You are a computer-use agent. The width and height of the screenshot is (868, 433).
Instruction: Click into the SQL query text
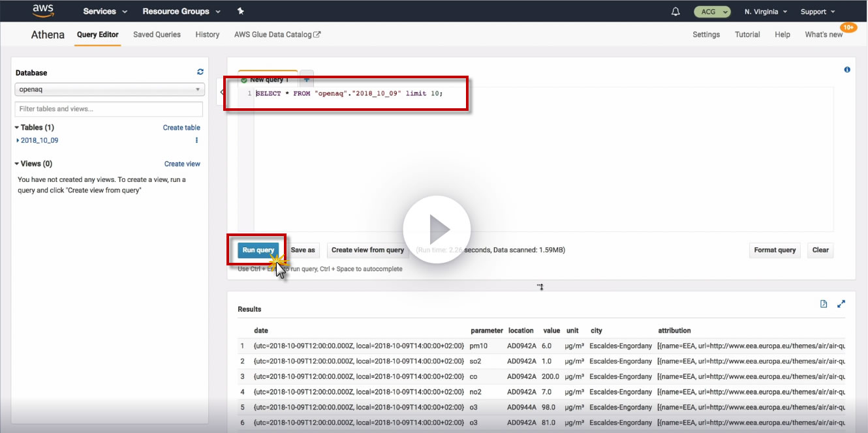349,93
